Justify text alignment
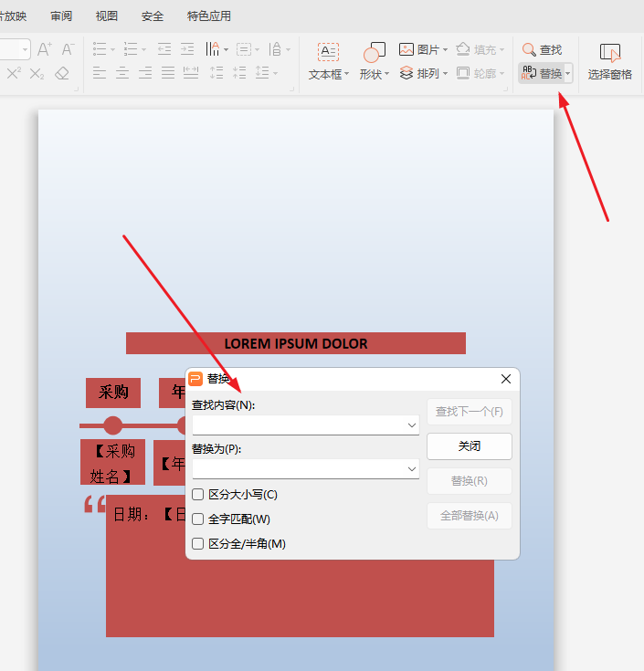 point(168,73)
